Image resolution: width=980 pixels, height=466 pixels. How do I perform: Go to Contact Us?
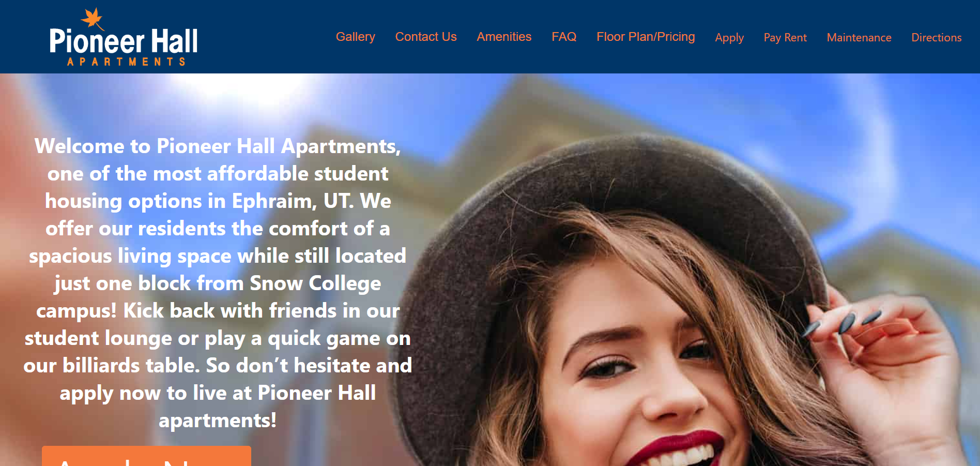(426, 37)
